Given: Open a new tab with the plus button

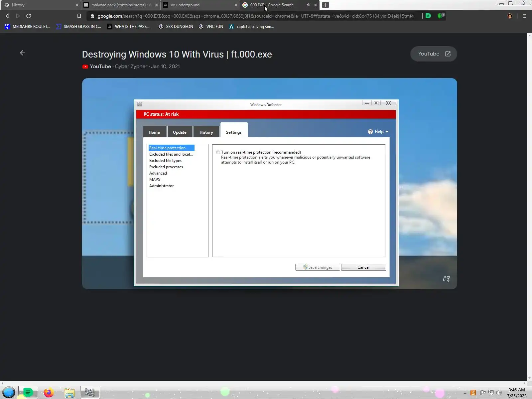Looking at the screenshot, I should pos(326,5).
